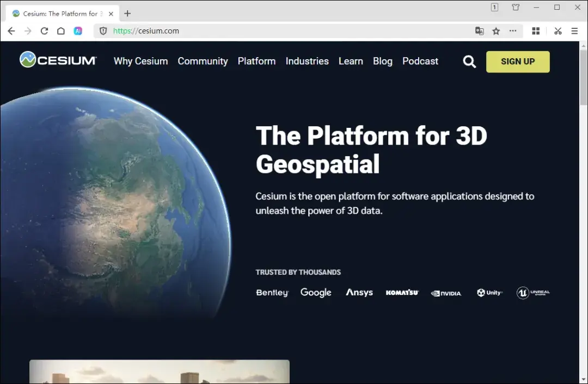This screenshot has width=588, height=384.
Task: Expand the Platform navigation menu
Action: tap(256, 61)
